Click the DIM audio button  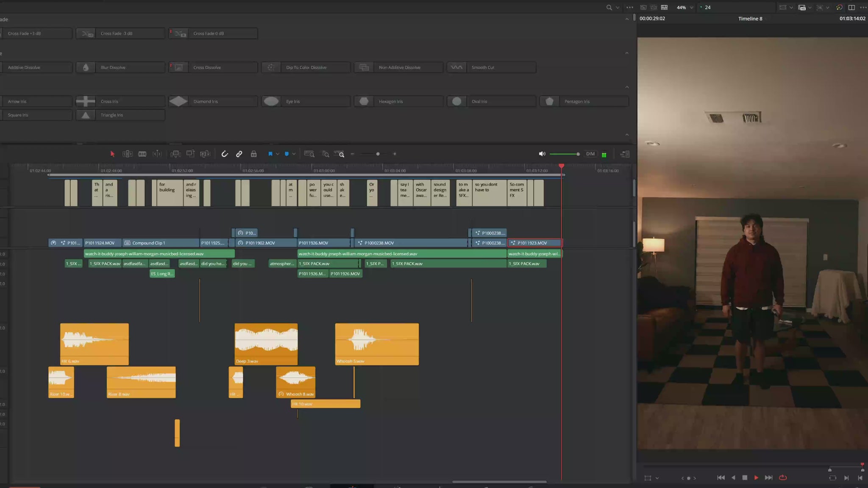point(590,154)
